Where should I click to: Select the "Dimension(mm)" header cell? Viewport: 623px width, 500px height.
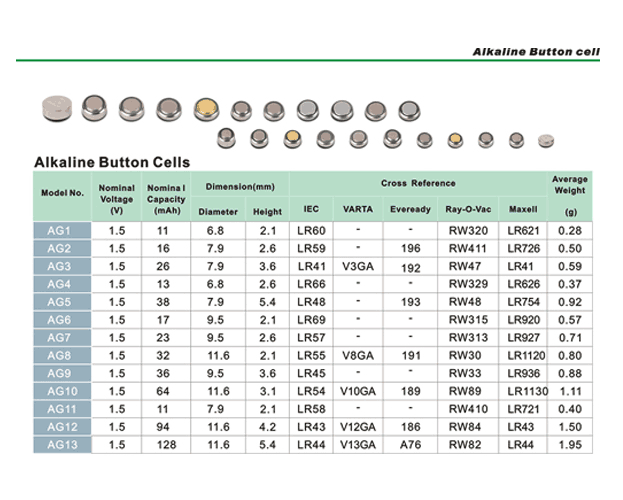[x=240, y=186]
